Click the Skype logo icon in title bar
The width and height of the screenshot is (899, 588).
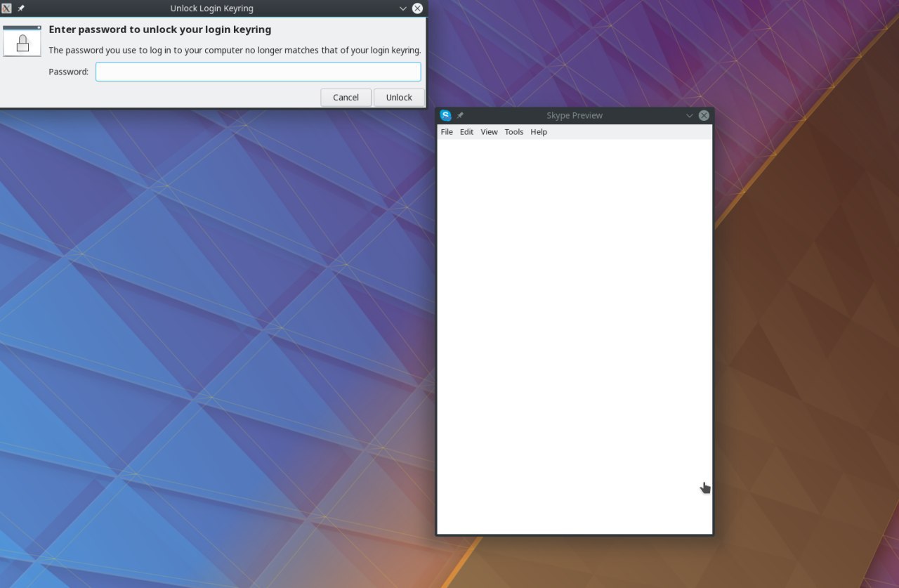tap(445, 115)
